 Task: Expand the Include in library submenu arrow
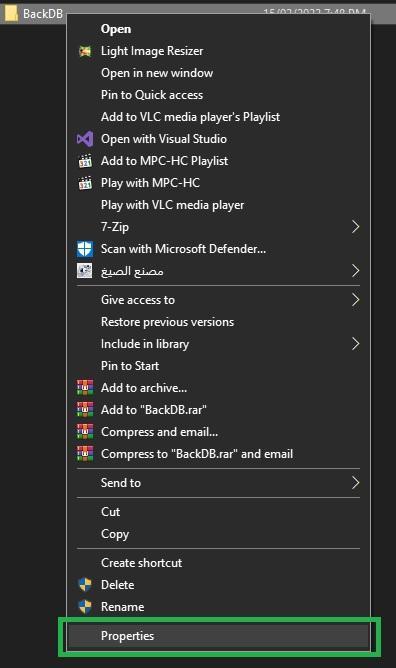356,344
